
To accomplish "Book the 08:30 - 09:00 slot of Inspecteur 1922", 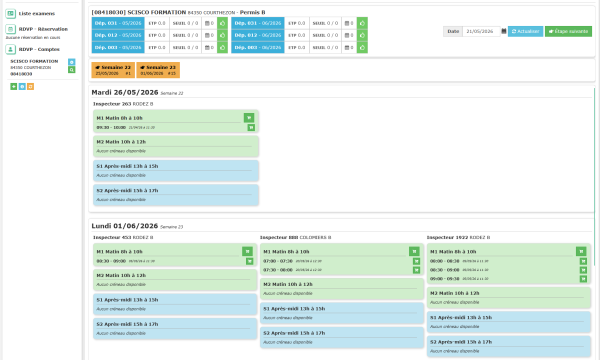I will click(583, 270).
